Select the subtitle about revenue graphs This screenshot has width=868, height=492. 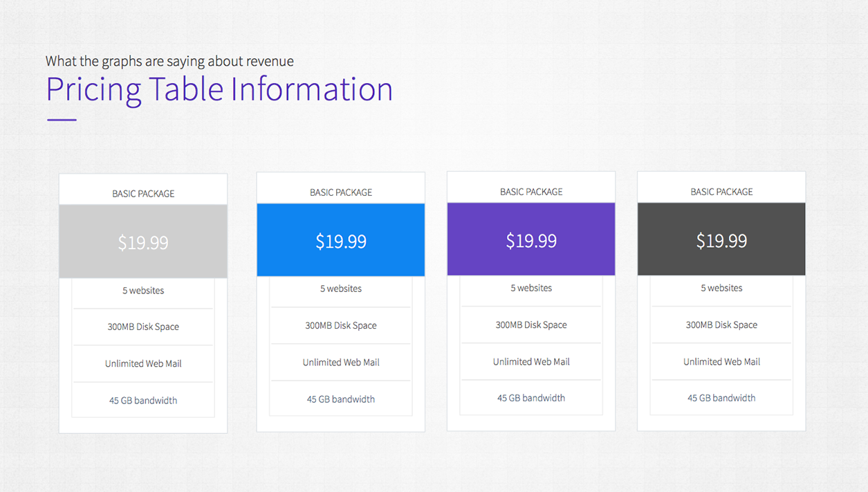point(169,61)
